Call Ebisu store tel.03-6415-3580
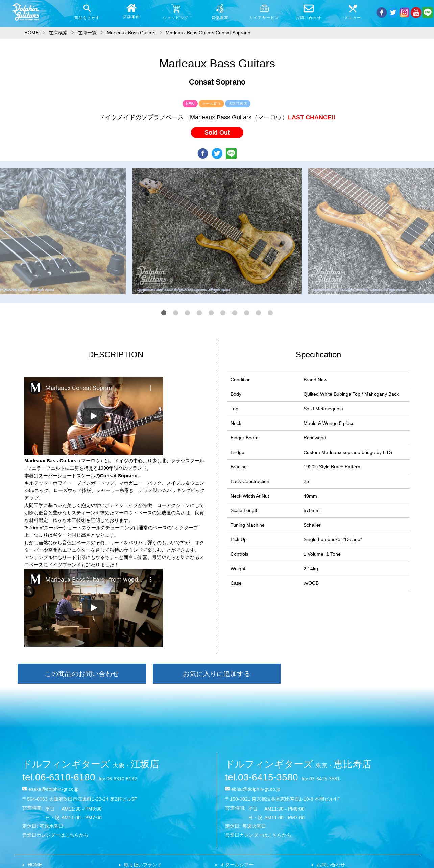 tap(262, 777)
